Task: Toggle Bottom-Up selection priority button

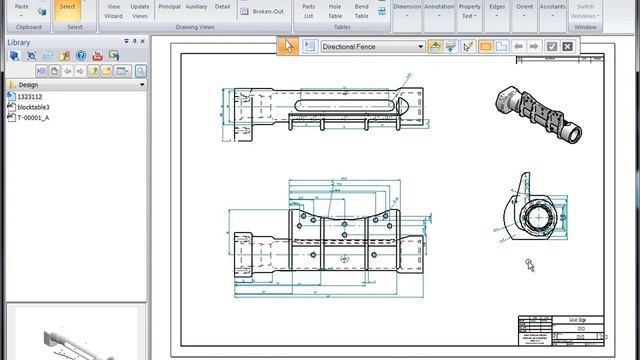Action: tap(451, 47)
